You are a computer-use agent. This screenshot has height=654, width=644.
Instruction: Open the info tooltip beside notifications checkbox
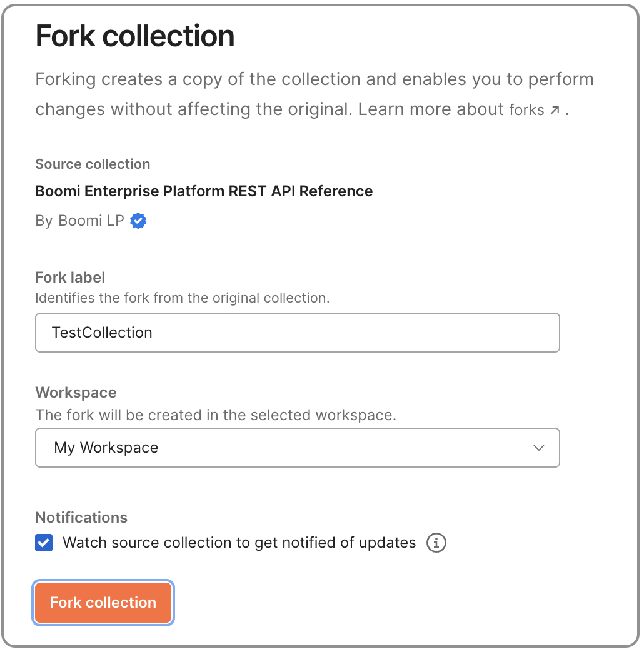click(x=436, y=543)
